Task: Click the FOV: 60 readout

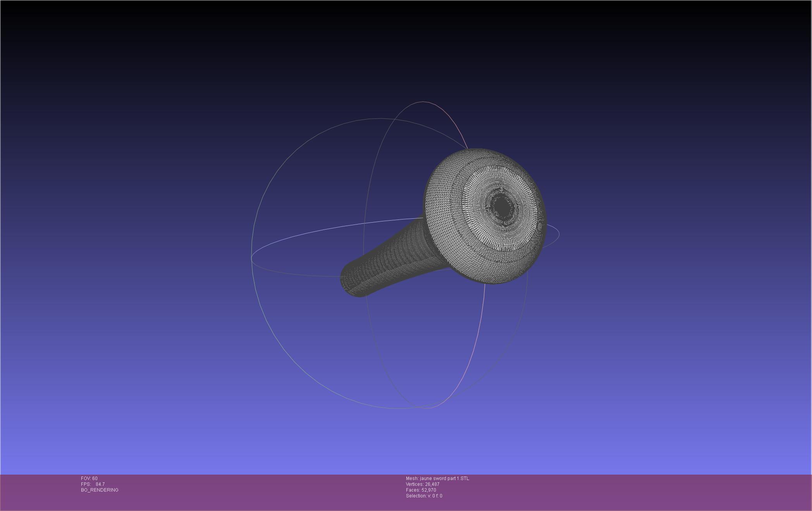Action: pyautogui.click(x=89, y=478)
